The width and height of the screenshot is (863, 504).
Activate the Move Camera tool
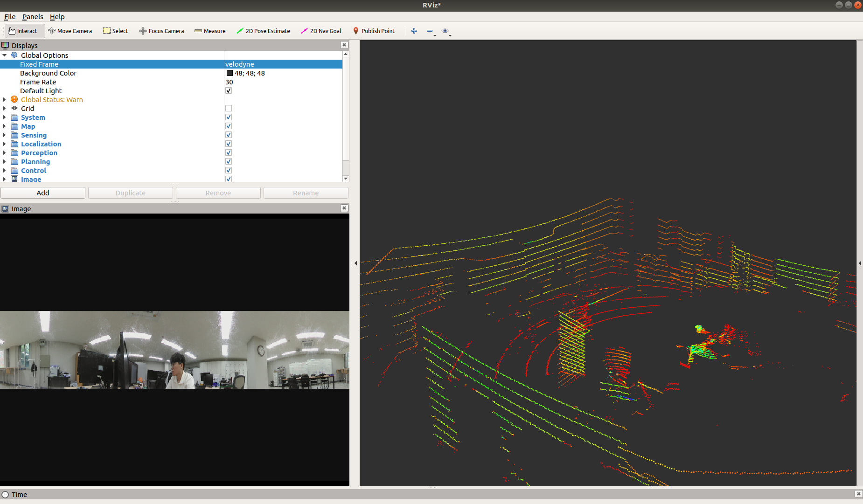70,31
